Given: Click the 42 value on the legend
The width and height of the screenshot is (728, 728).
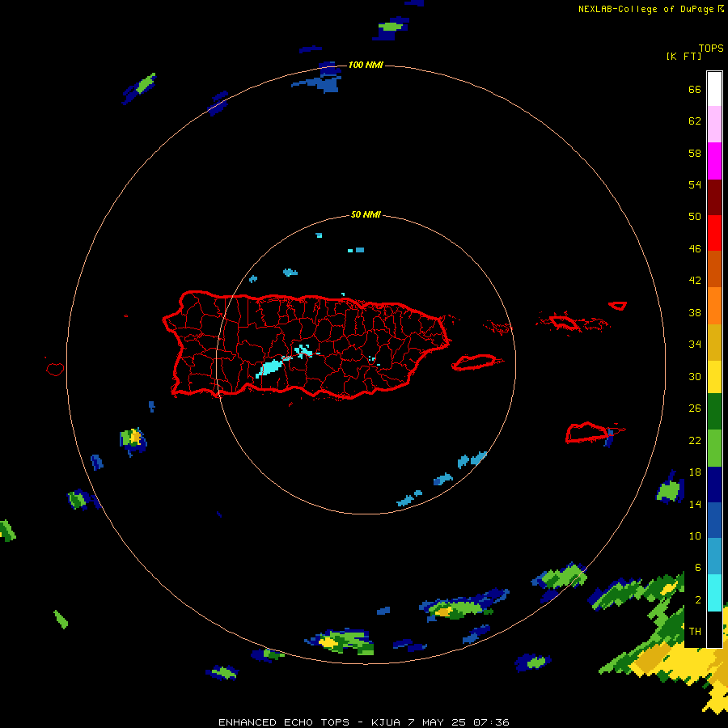Looking at the screenshot, I should coord(695,281).
